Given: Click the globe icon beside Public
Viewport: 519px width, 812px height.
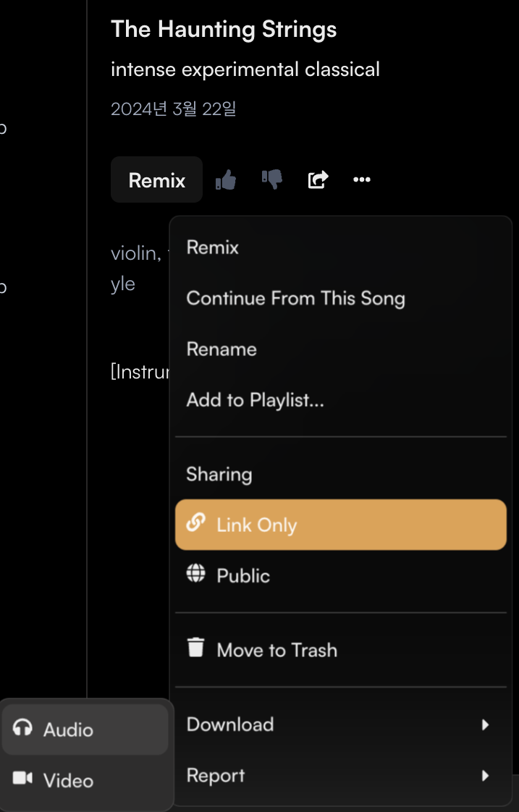Looking at the screenshot, I should click(x=196, y=575).
